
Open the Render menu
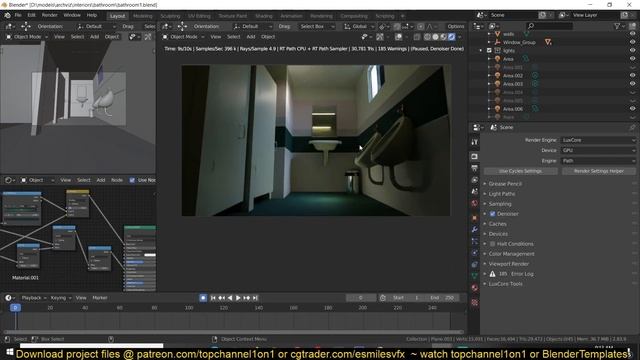tap(50, 15)
